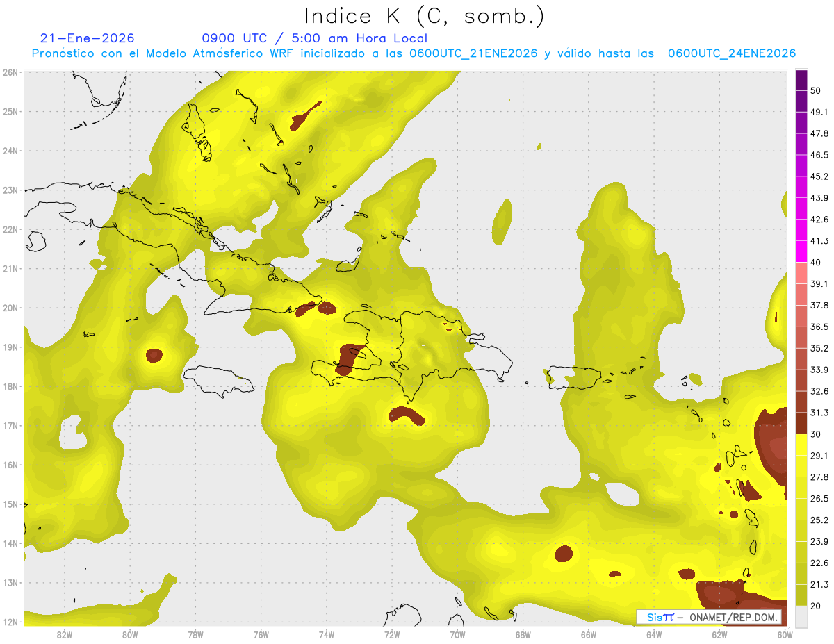Click the colorbar value "39.1"
Image resolution: width=834 pixels, height=644 pixels.
coord(819,284)
